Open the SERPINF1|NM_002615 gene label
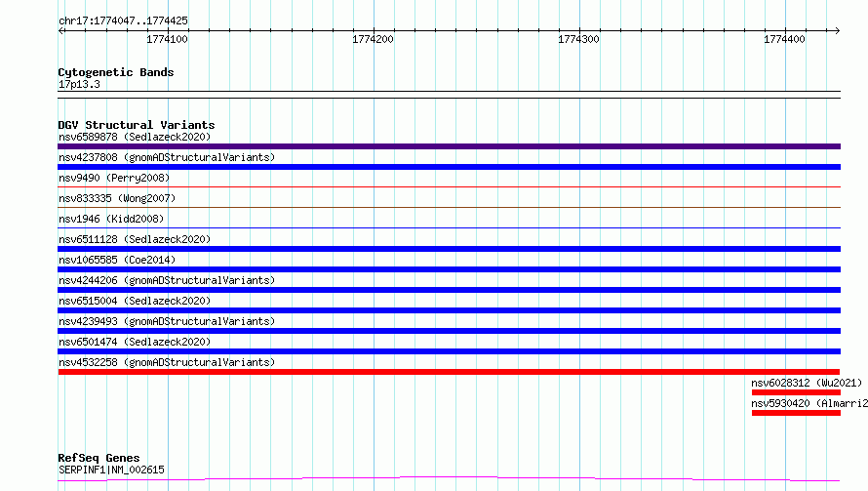868x491 pixels. (111, 470)
